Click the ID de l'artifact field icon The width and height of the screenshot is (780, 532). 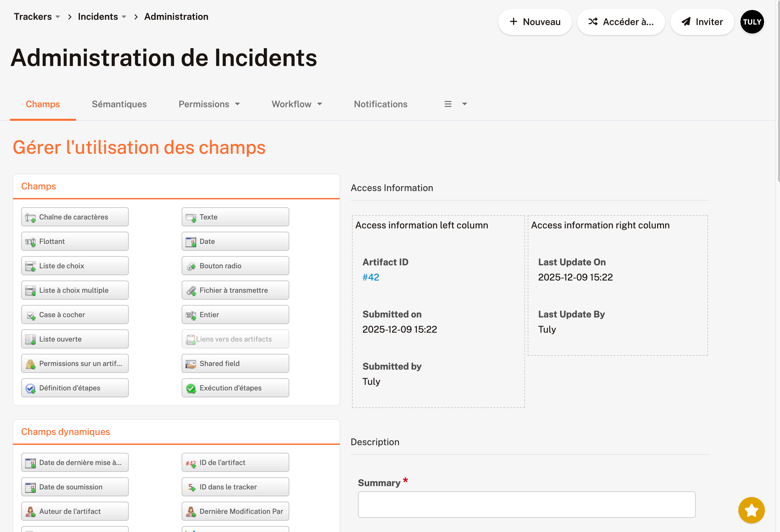[191, 463]
